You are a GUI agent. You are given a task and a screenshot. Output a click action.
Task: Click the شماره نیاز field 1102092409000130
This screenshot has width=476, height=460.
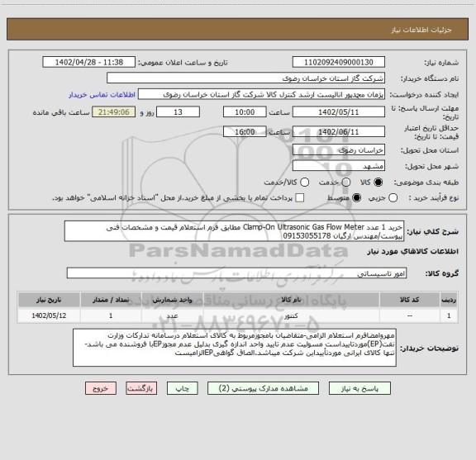coord(339,62)
